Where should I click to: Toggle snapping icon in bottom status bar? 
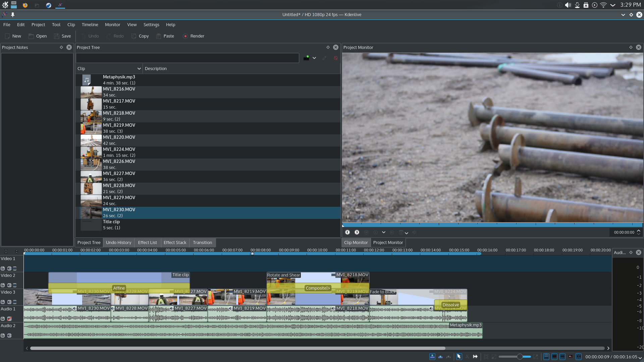[x=579, y=357]
